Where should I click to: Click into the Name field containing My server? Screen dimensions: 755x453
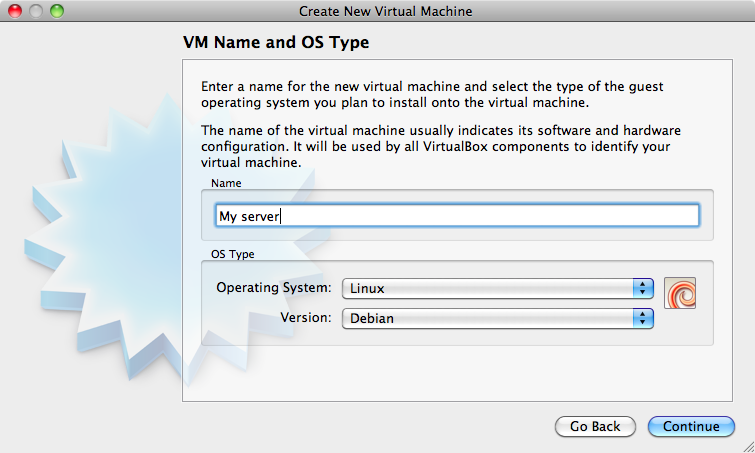point(457,216)
